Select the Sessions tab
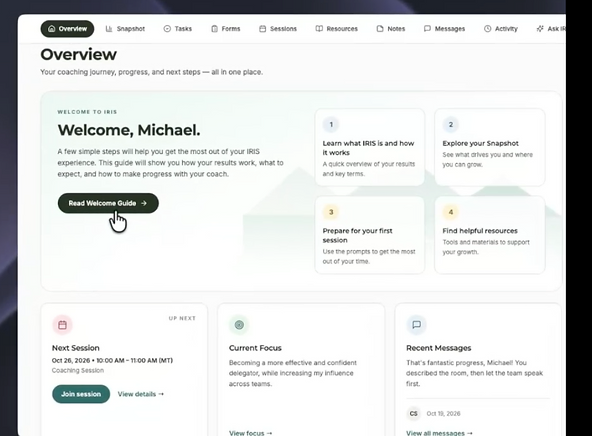This screenshot has height=436, width=592. click(x=278, y=29)
